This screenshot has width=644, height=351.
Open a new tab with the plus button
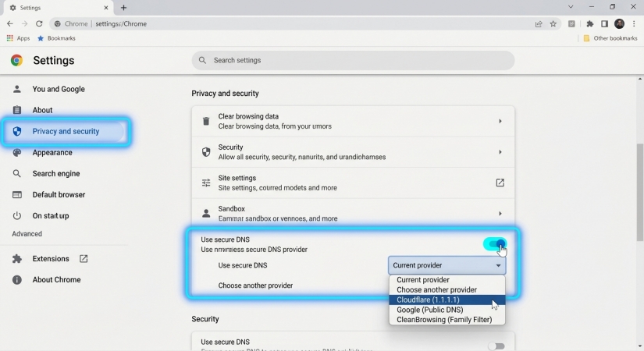click(123, 7)
